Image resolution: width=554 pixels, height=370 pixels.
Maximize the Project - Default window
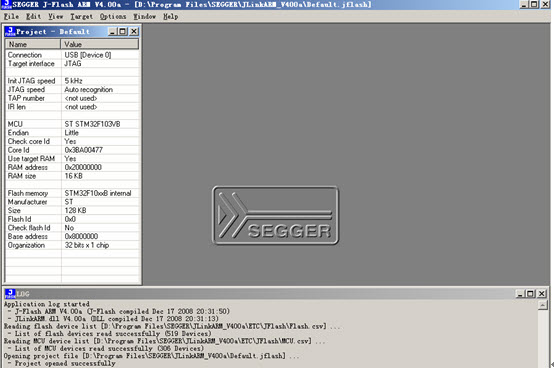123,31
